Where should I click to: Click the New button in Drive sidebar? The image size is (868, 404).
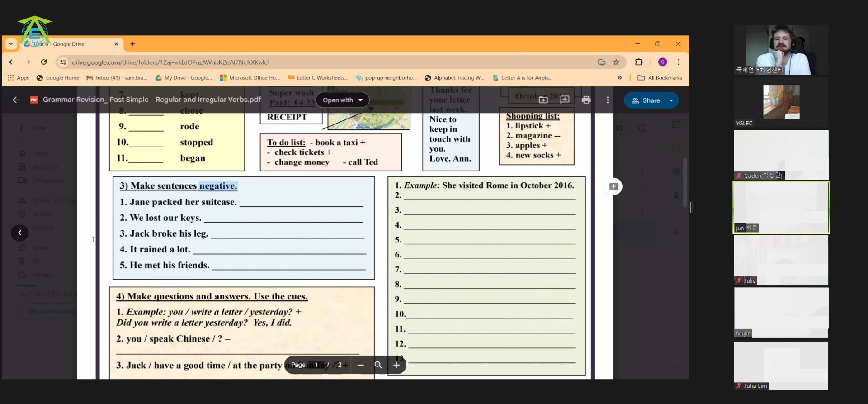tap(31, 128)
